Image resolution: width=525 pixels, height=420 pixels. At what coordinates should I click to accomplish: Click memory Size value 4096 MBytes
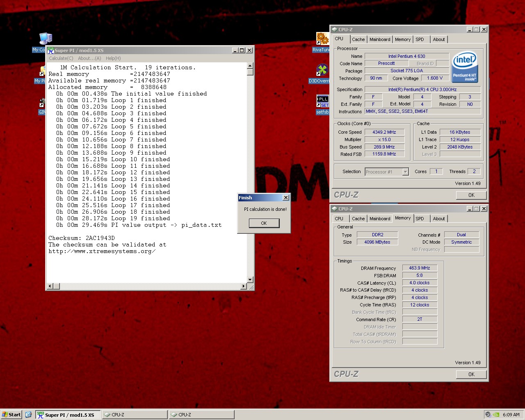click(x=377, y=242)
